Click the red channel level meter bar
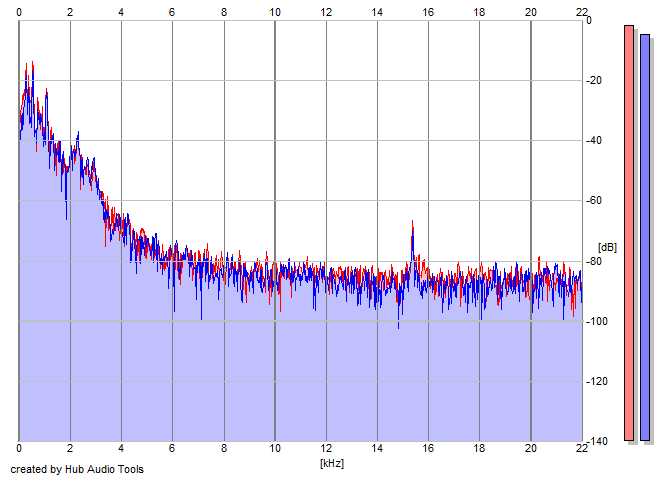The width and height of the screenshot is (664, 481). (x=629, y=233)
